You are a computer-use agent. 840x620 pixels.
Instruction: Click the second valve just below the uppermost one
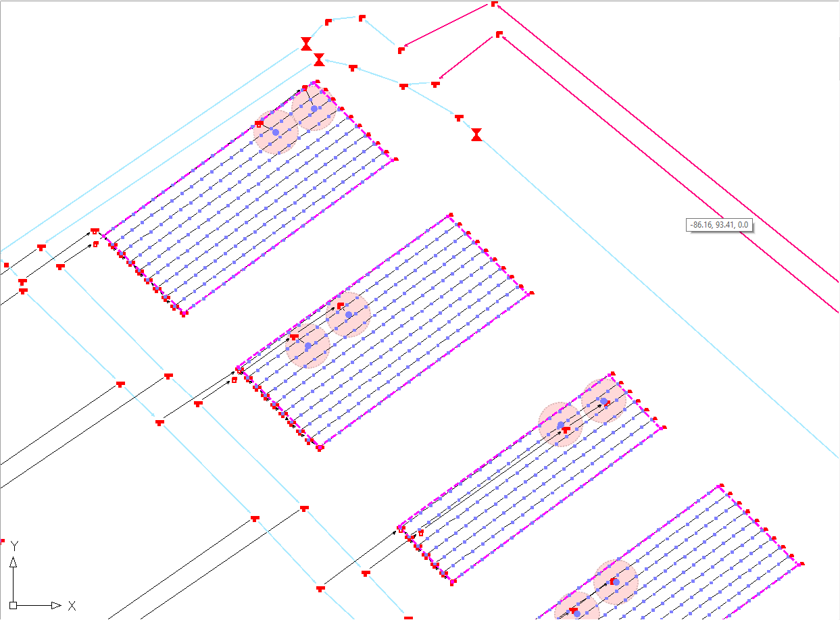319,60
